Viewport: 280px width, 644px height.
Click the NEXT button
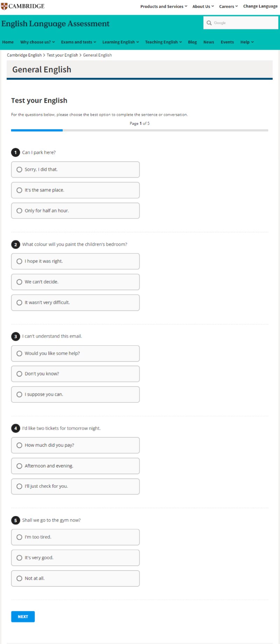tap(23, 617)
